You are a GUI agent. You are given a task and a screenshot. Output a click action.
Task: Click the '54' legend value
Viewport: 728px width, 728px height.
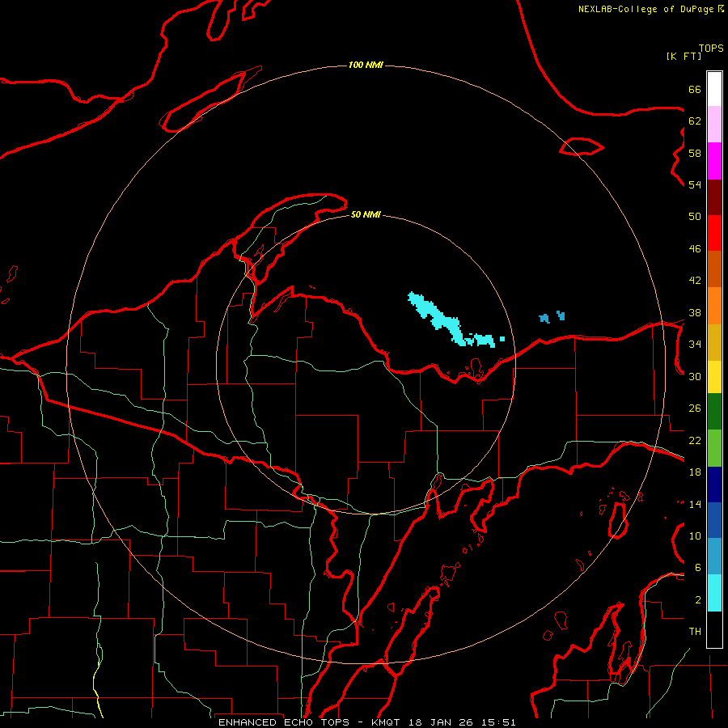click(695, 184)
